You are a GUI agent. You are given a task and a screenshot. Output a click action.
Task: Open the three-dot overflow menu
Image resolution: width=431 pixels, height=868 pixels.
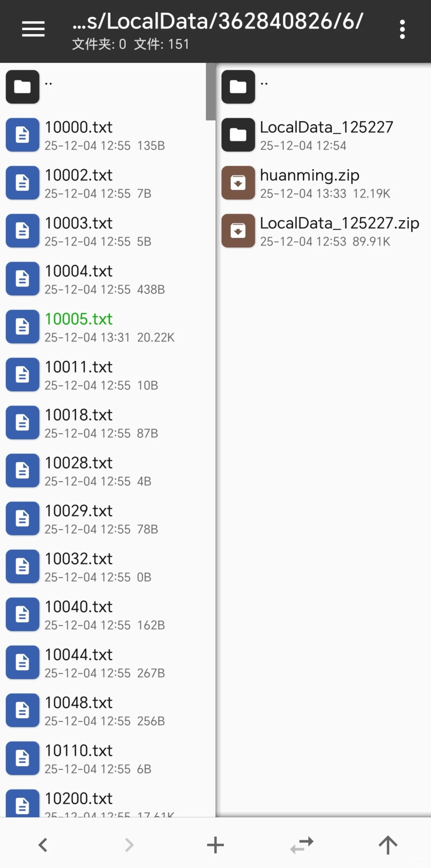pyautogui.click(x=402, y=30)
